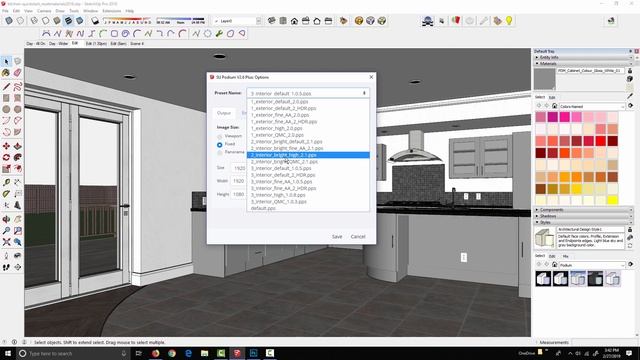Click the Windows taskbar search box
Viewport: 640px width, 360px height.
pyautogui.click(x=74, y=353)
